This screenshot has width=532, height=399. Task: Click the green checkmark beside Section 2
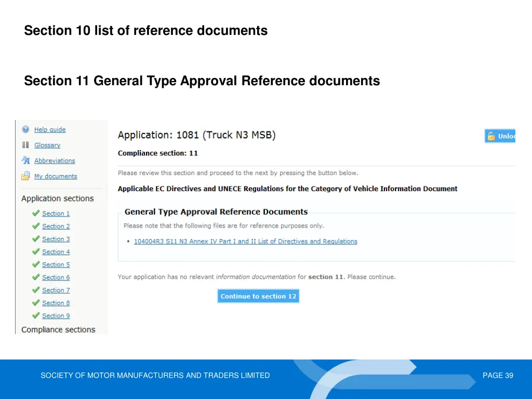point(36,226)
